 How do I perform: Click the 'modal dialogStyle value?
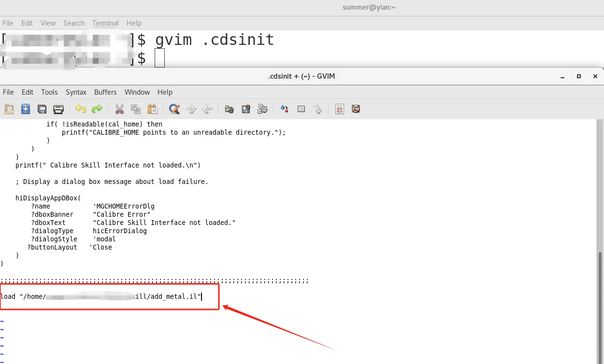coord(104,239)
